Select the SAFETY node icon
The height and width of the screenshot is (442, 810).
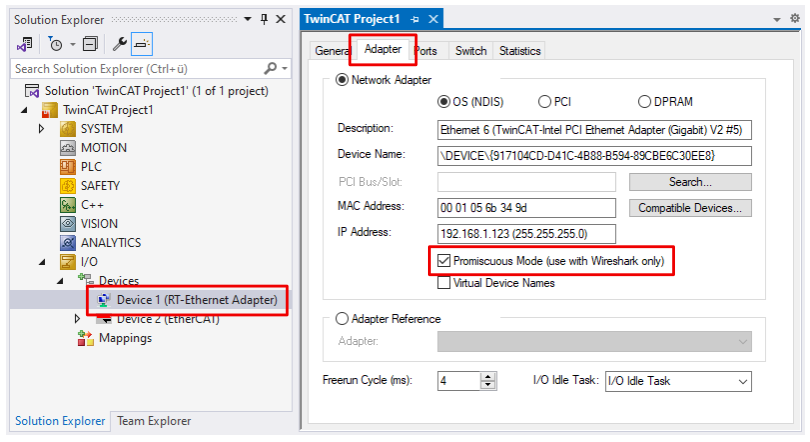(68, 186)
